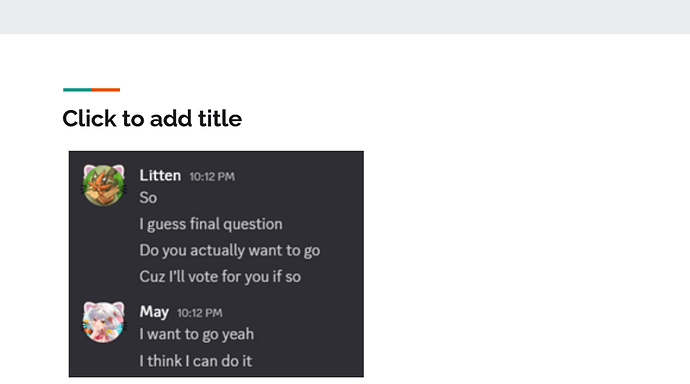Click the orange segment of accent line
Viewport: 690px width, 384px height.
coord(106,90)
